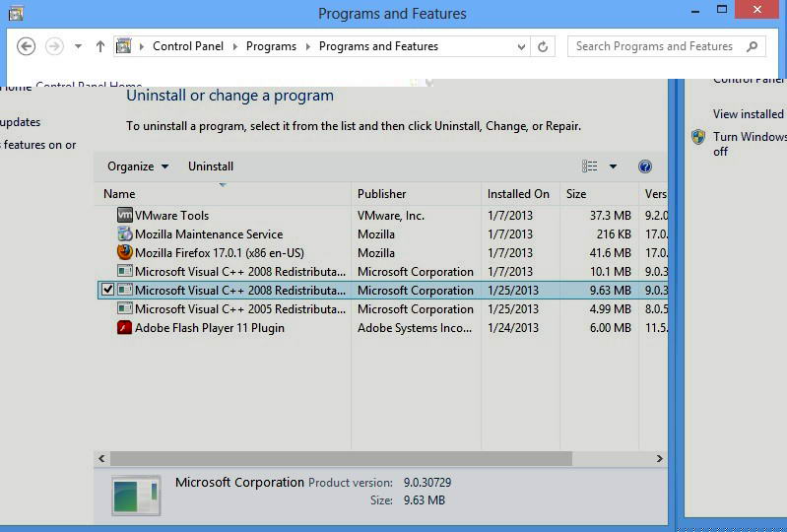Select Programs in the breadcrumb path
This screenshot has width=787, height=532.
(271, 46)
